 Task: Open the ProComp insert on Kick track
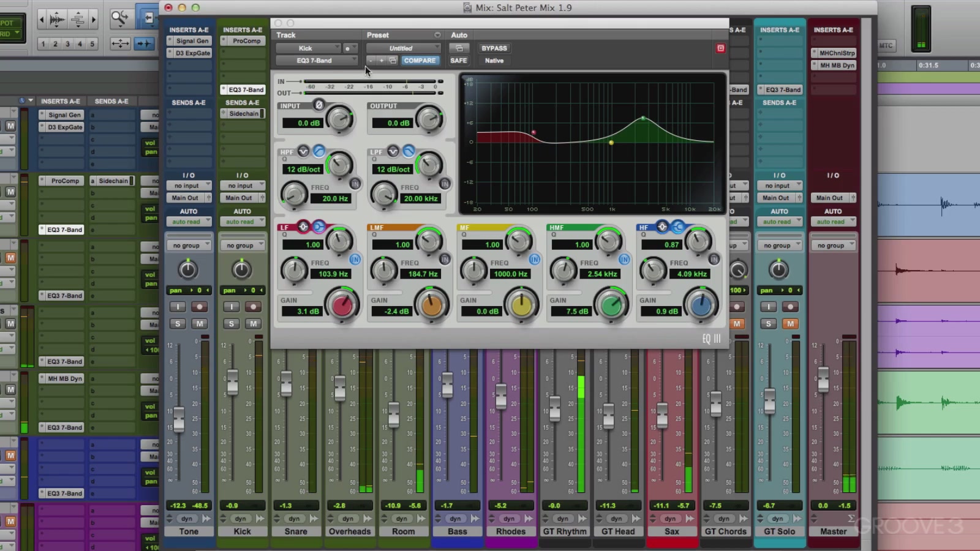click(243, 41)
